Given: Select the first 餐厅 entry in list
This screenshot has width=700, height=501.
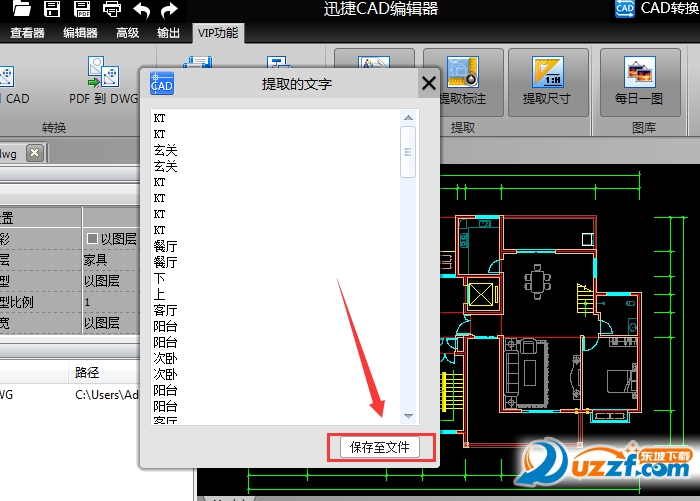Looking at the screenshot, I should click(165, 246).
